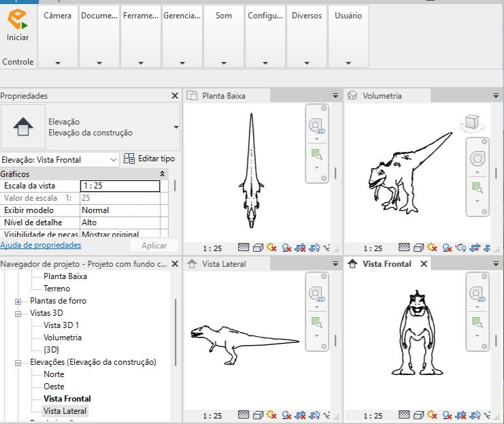The width and height of the screenshot is (504, 424).
Task: Open visual style cube icon in Planta Baixa view
Action: point(258,248)
